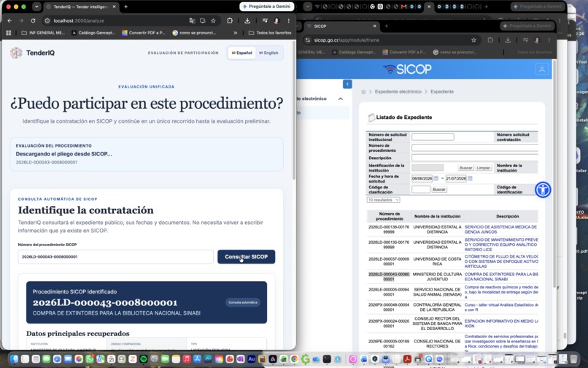
Task: Bookmark the sicop.go.cr page with the star
Action: point(473,40)
